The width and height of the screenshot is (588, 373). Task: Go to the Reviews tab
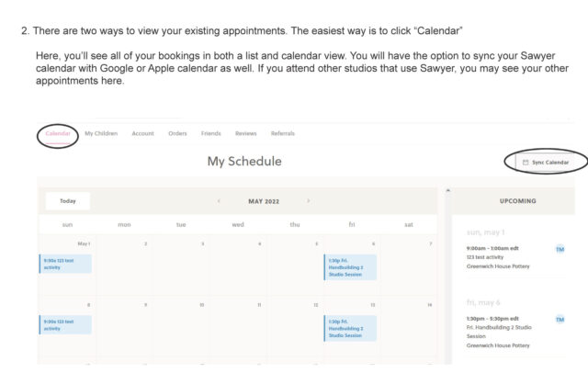coord(245,133)
